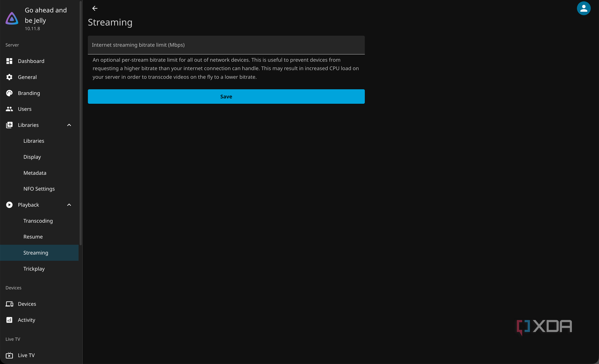
Task: Click the Activity chart icon
Action: (9, 320)
